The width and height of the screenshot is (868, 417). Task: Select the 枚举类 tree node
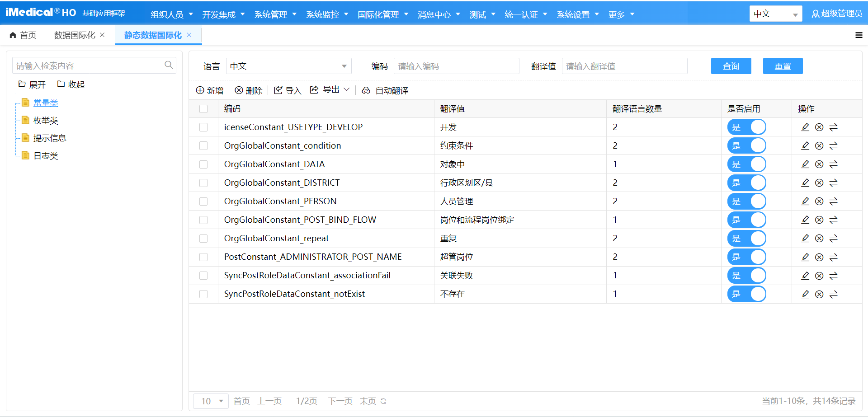pos(46,121)
